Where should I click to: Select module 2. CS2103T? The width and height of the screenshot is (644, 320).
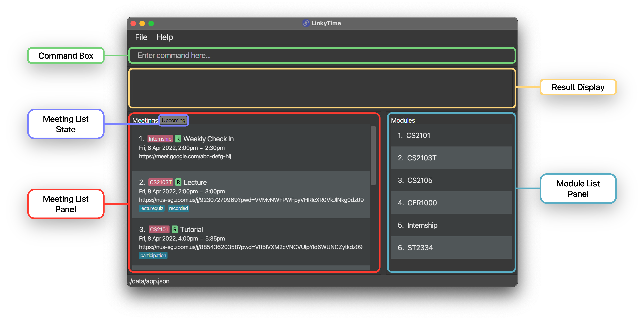pyautogui.click(x=451, y=158)
